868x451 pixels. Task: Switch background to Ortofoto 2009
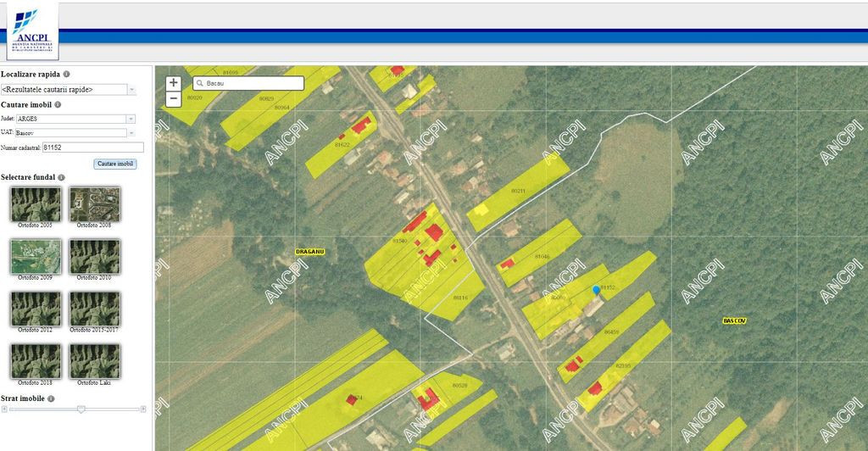pos(35,256)
